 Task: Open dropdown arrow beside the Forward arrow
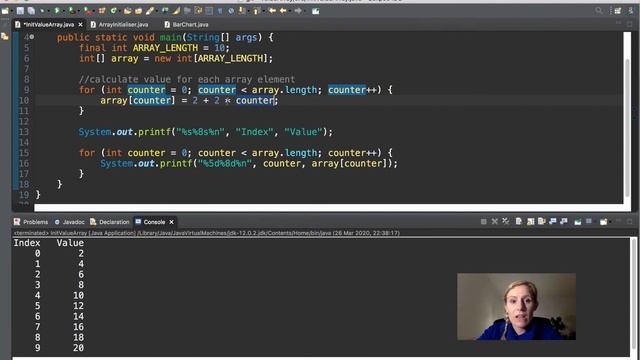coord(305,11)
